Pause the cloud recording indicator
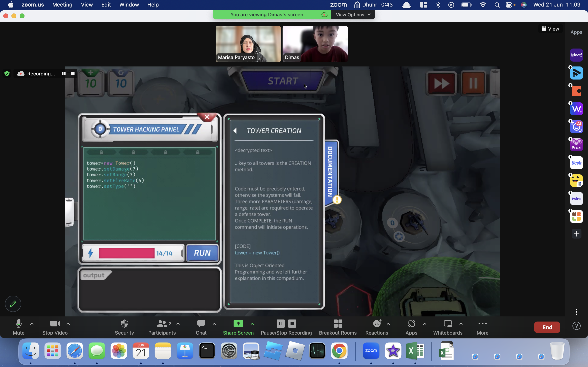 64,73
